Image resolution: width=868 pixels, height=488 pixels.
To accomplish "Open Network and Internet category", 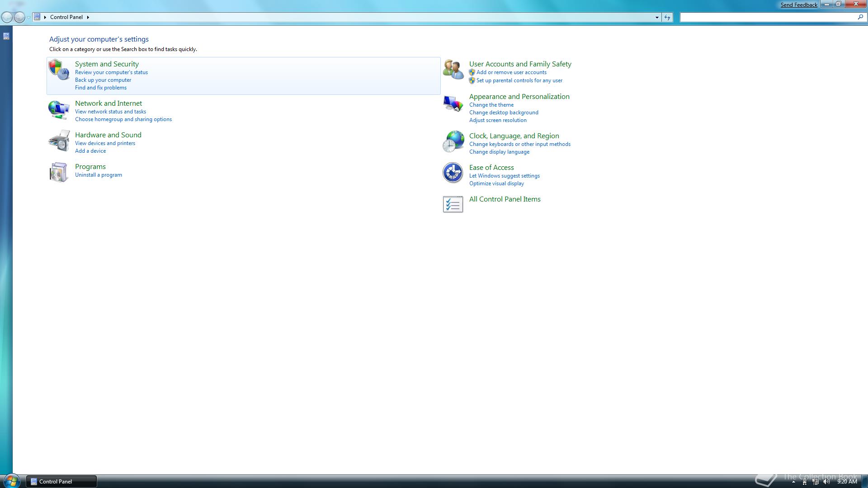I will tap(108, 103).
